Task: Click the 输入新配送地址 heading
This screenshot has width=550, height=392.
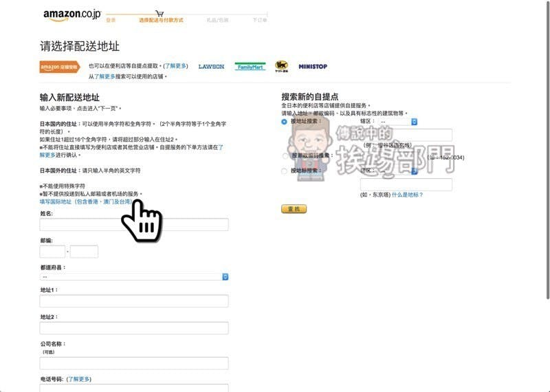Action: (x=70, y=98)
